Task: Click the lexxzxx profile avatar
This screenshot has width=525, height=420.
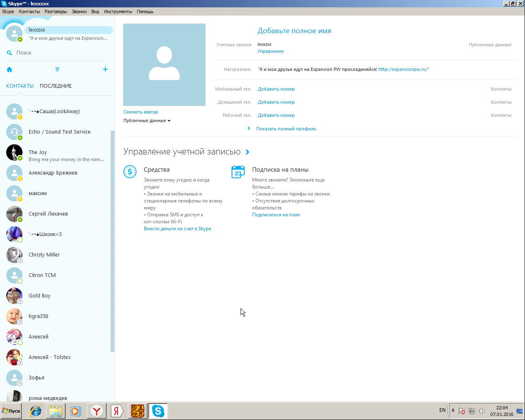Action: [x=14, y=34]
